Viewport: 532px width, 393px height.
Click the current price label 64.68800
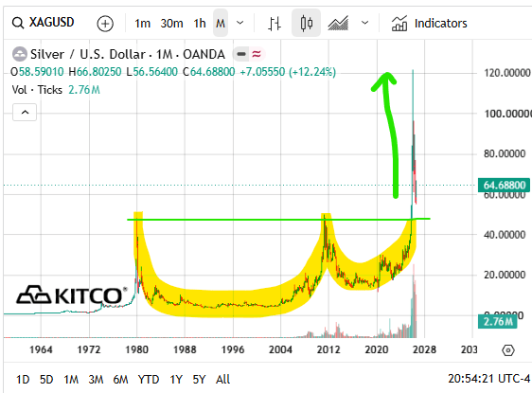[505, 185]
